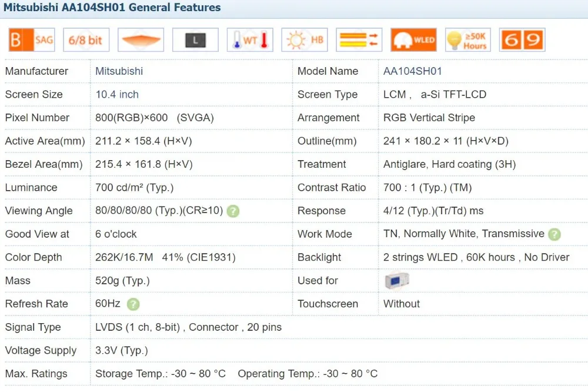Click the orange viewing angle icon
The image size is (588, 392).
(141, 40)
